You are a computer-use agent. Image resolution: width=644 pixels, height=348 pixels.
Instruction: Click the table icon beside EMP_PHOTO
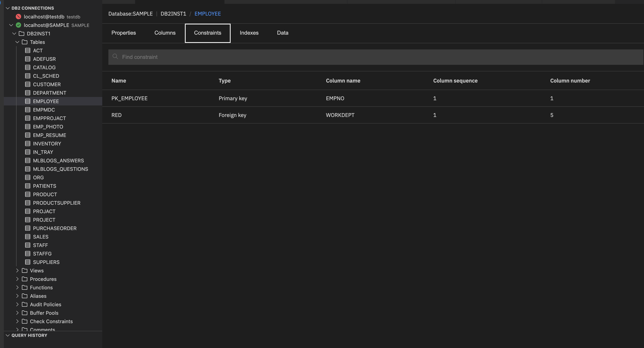pos(28,127)
